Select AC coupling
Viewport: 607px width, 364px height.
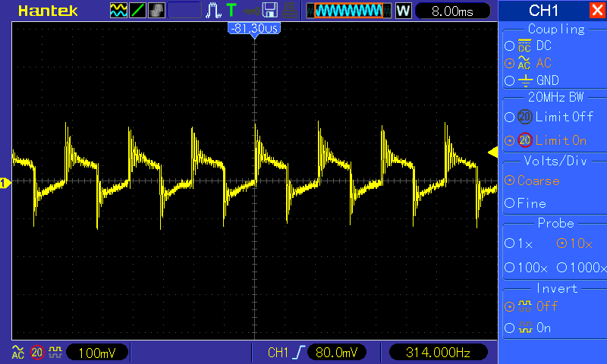(528, 63)
